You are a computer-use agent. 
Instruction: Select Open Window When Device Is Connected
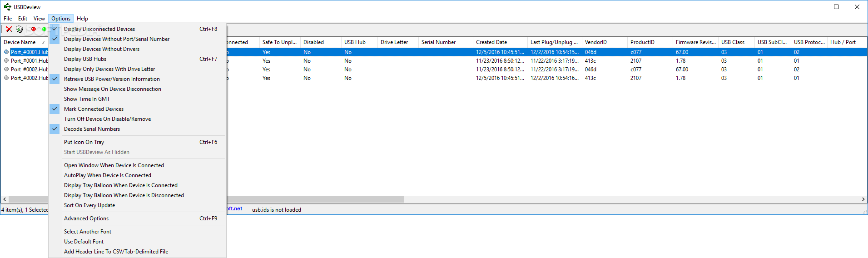click(137, 165)
